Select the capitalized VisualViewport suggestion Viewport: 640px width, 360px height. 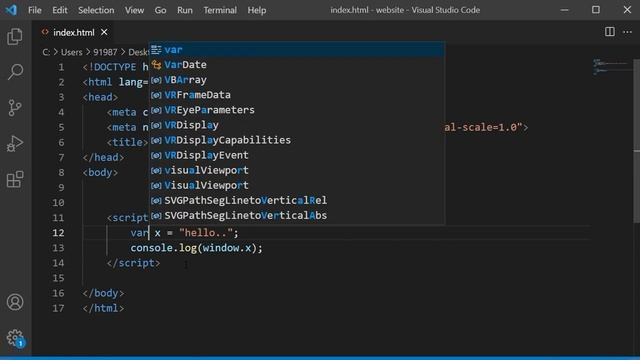click(297, 185)
